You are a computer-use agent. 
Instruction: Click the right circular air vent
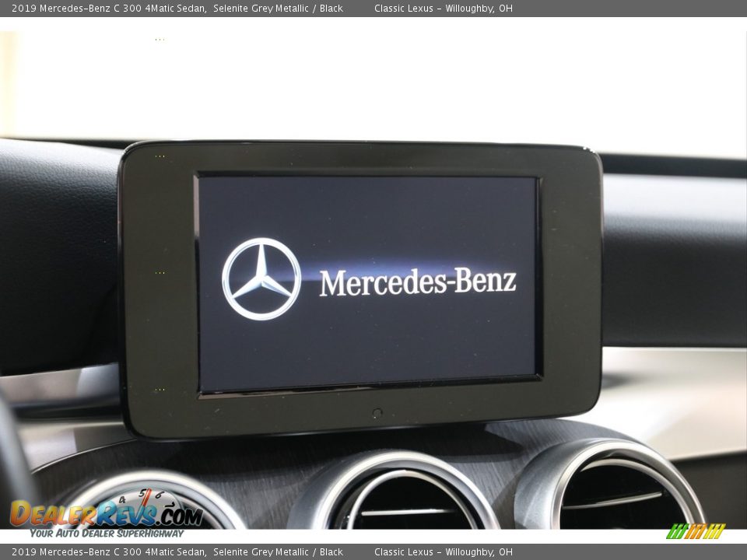click(x=609, y=485)
